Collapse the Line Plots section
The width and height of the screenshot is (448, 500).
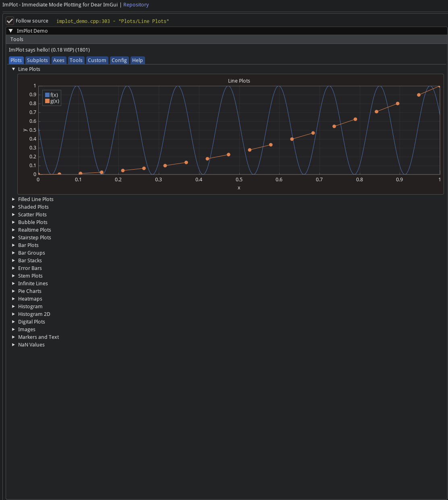(x=14, y=69)
